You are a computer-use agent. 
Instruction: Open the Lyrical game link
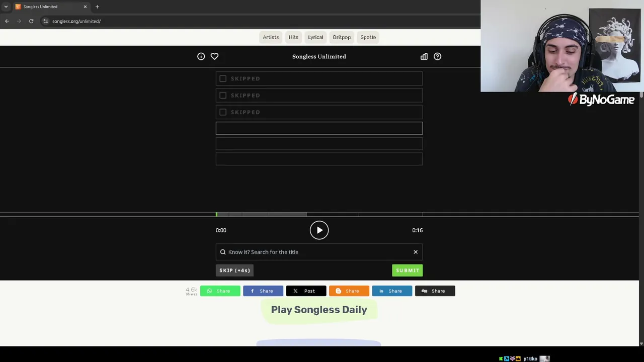click(315, 37)
